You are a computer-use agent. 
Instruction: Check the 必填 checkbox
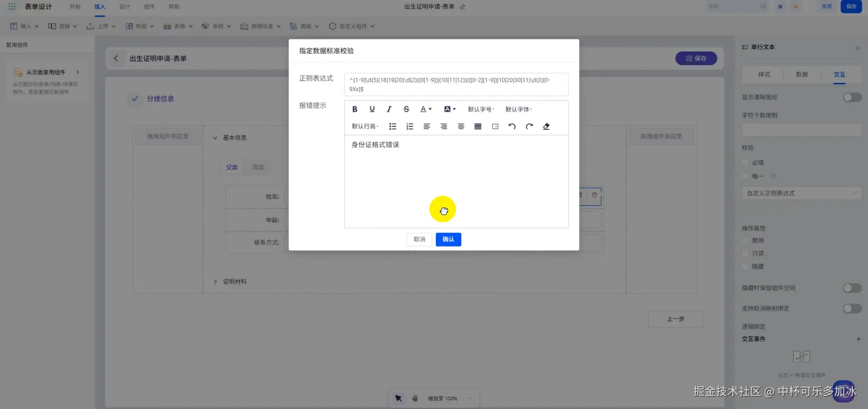tap(745, 162)
